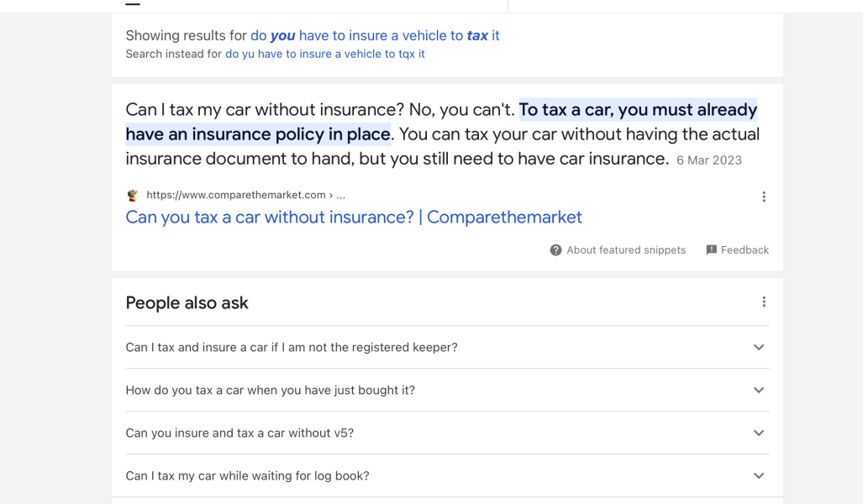863x504 pixels.
Task: Expand the 'just bought it' question chevron
Action: click(759, 391)
